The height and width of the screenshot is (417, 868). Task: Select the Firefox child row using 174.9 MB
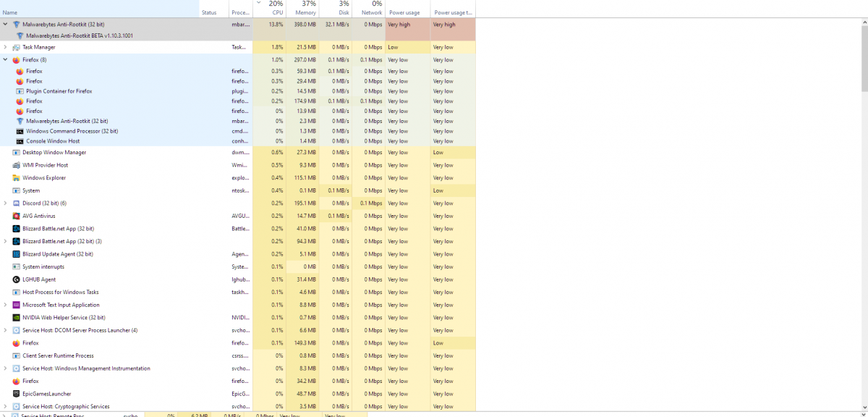[34, 101]
